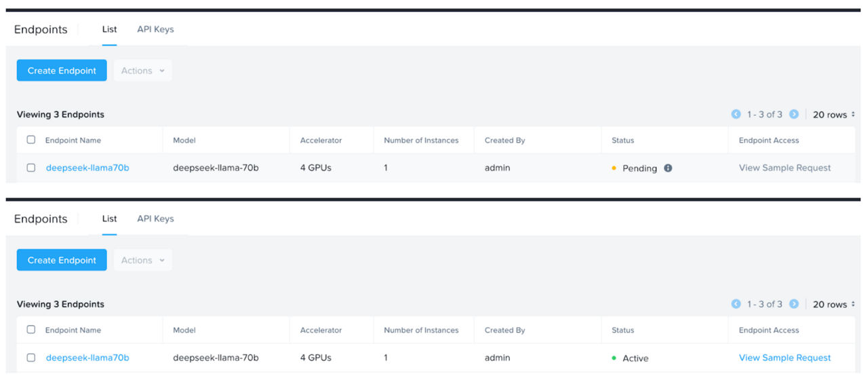
Task: Toggle select-all checkbox in the Active panel's table header
Action: click(31, 330)
